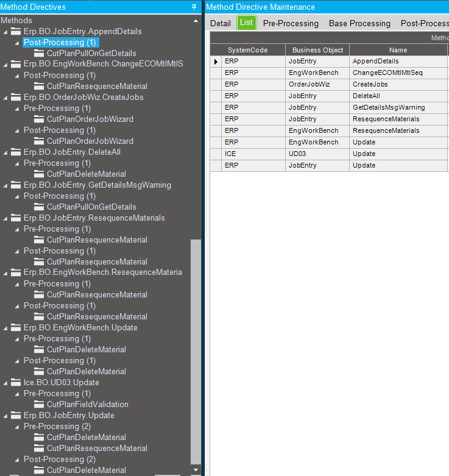Select Erp.BO.JobEntry.DeleteAll tree node

coord(72,152)
